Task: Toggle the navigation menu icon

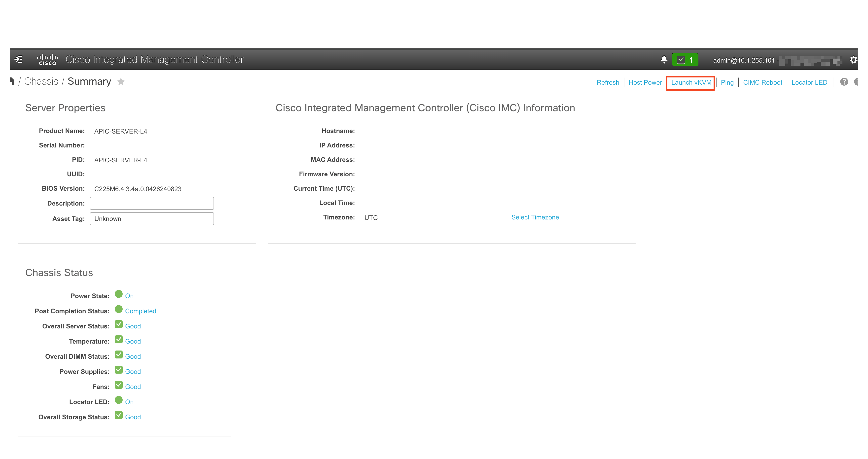Action: (x=19, y=59)
